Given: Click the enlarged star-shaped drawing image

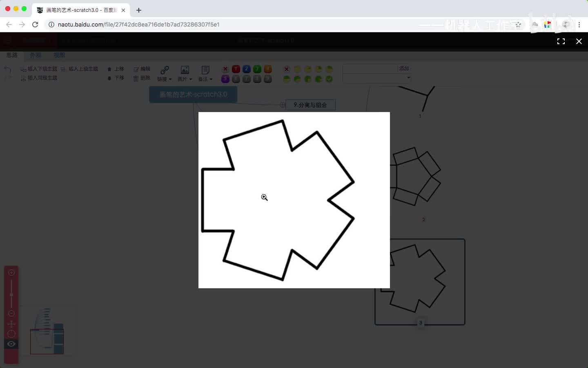Looking at the screenshot, I should [x=294, y=200].
